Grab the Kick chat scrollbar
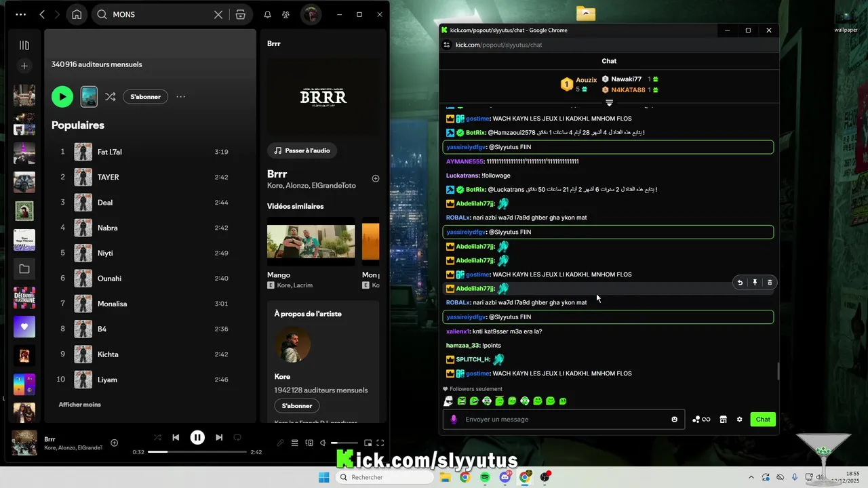This screenshot has height=488, width=868. [778, 371]
